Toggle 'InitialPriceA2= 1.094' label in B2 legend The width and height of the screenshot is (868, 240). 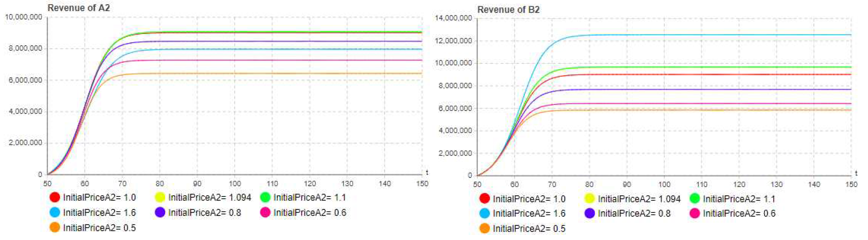[x=639, y=199]
